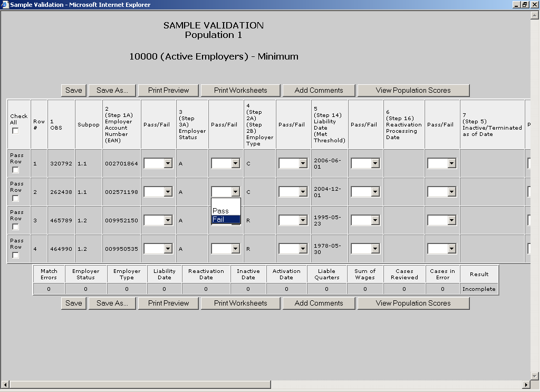This screenshot has height=392, width=540.
Task: Click the top Save button
Action: coord(73,90)
